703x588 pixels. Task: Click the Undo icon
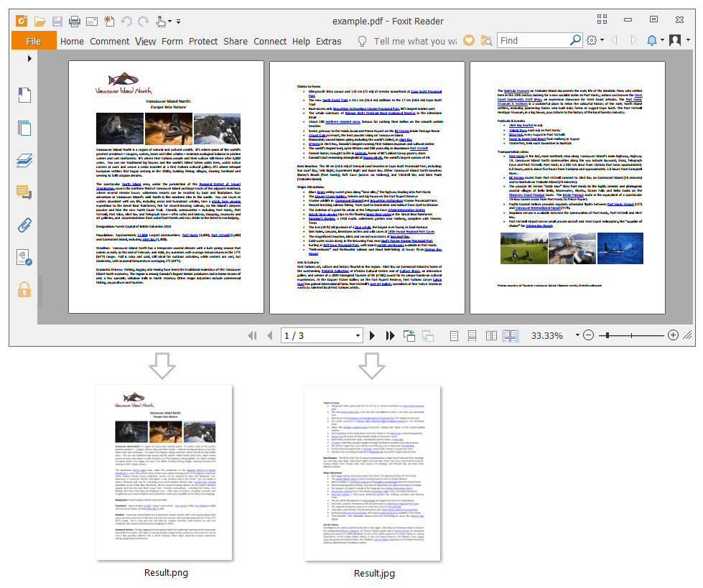(128, 22)
